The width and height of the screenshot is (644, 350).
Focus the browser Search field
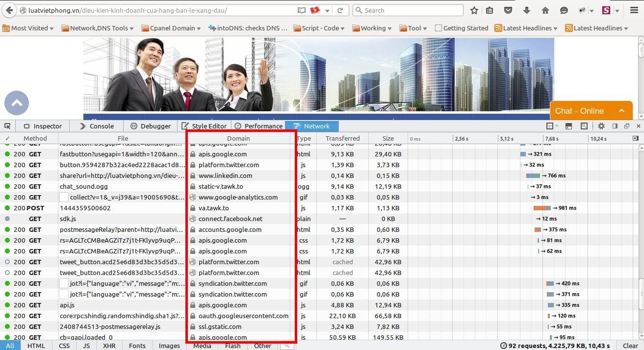coord(408,10)
